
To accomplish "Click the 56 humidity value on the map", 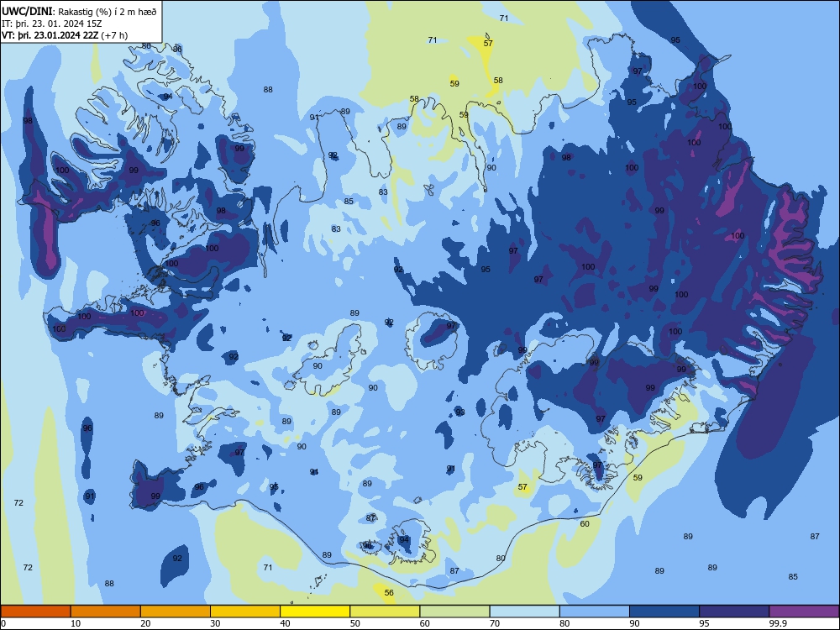I will click(389, 592).
